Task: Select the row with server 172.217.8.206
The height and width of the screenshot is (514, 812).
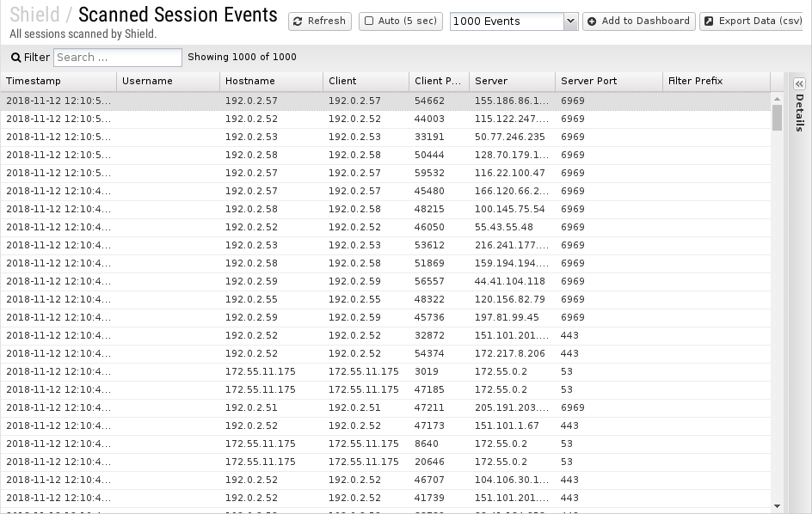Action: (385, 353)
